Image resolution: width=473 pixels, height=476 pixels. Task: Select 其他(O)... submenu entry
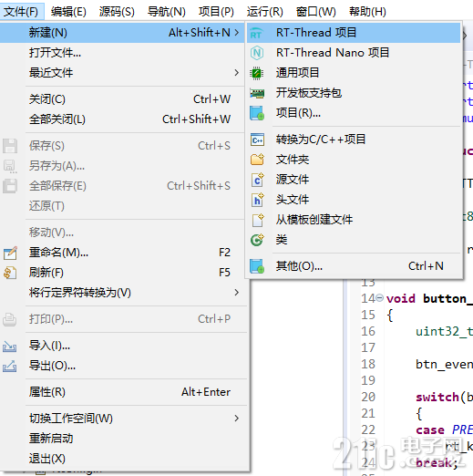354,266
